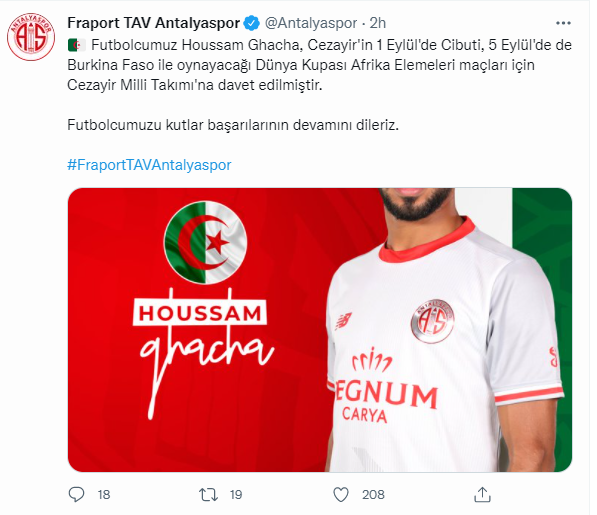The height and width of the screenshot is (515, 597).
Task: Open the share tweet icon
Action: [482, 494]
